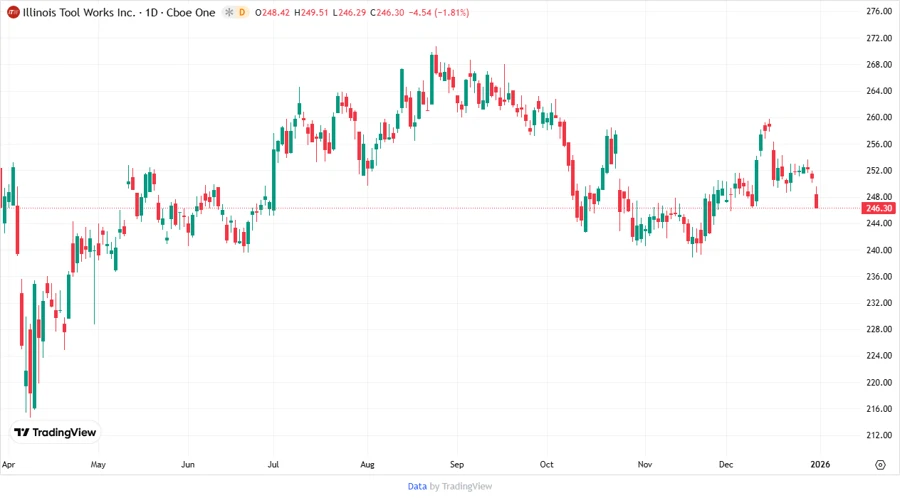Follow the 'by TradingView' footer link
The width and height of the screenshot is (900, 498).
click(x=461, y=487)
